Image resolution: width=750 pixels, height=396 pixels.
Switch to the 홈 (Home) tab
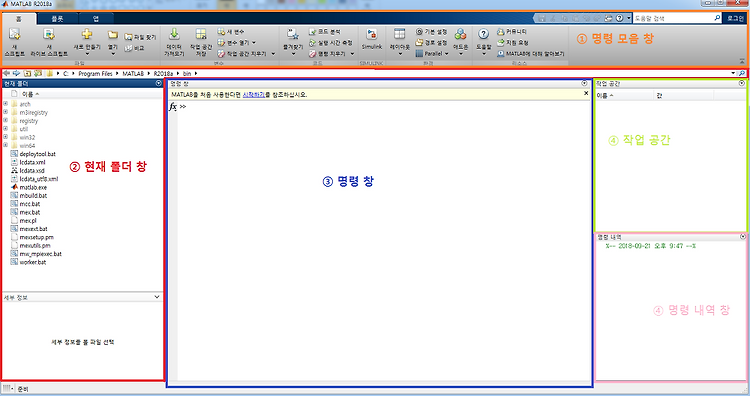pos(19,19)
